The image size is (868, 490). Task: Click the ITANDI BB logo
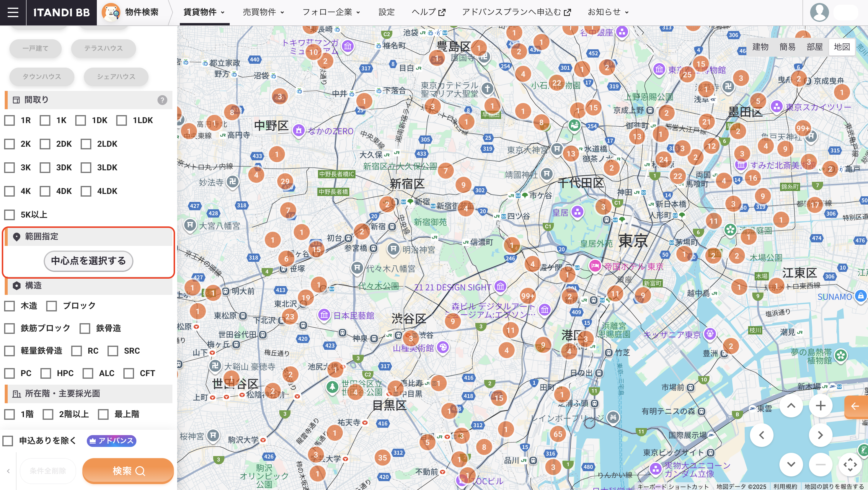coord(61,12)
